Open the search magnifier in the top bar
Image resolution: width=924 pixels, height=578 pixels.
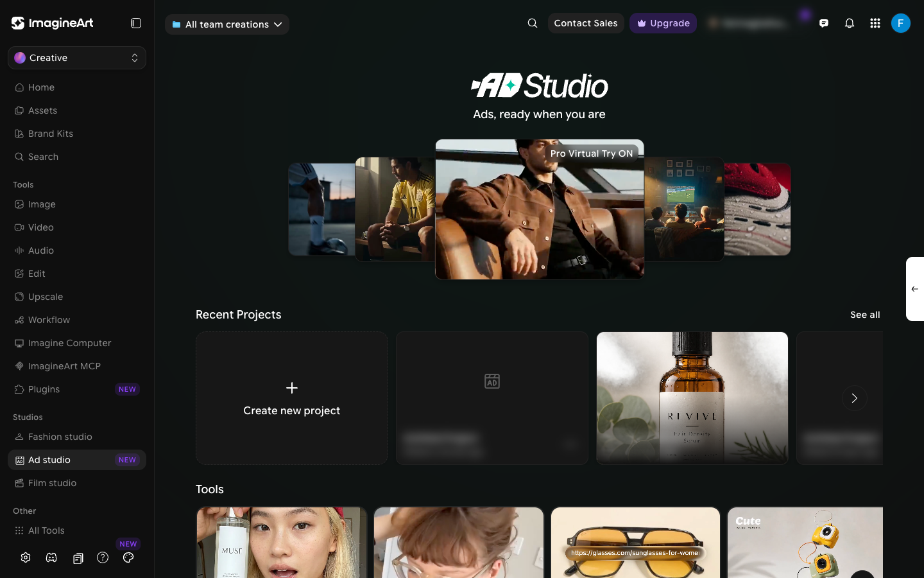pos(533,23)
